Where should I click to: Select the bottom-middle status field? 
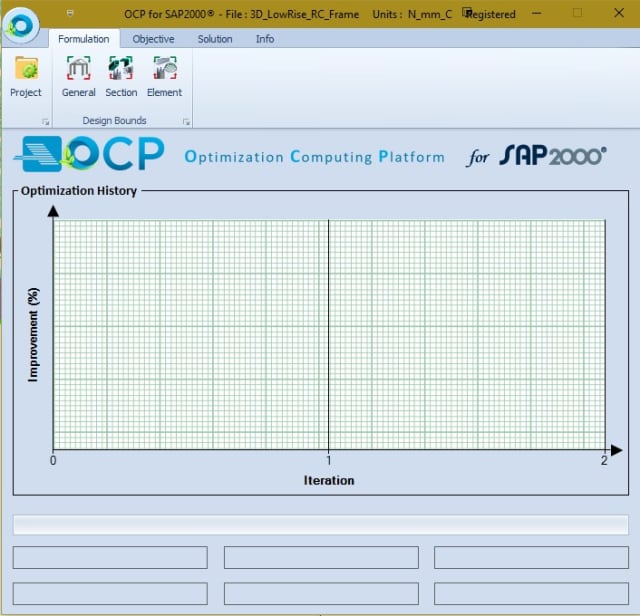(x=321, y=594)
